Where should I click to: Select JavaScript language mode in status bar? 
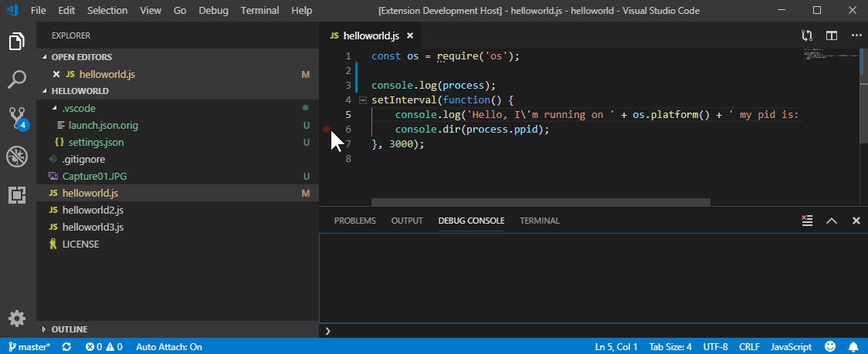click(x=791, y=347)
